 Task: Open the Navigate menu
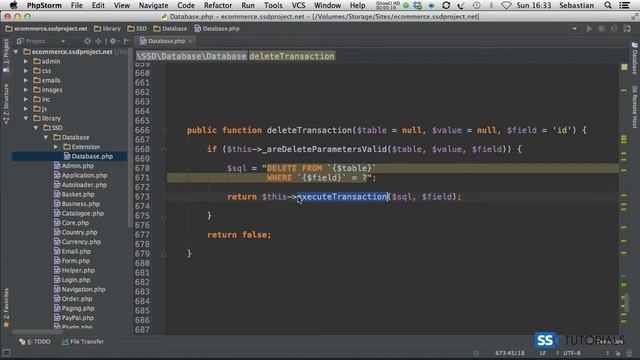pos(153,5)
